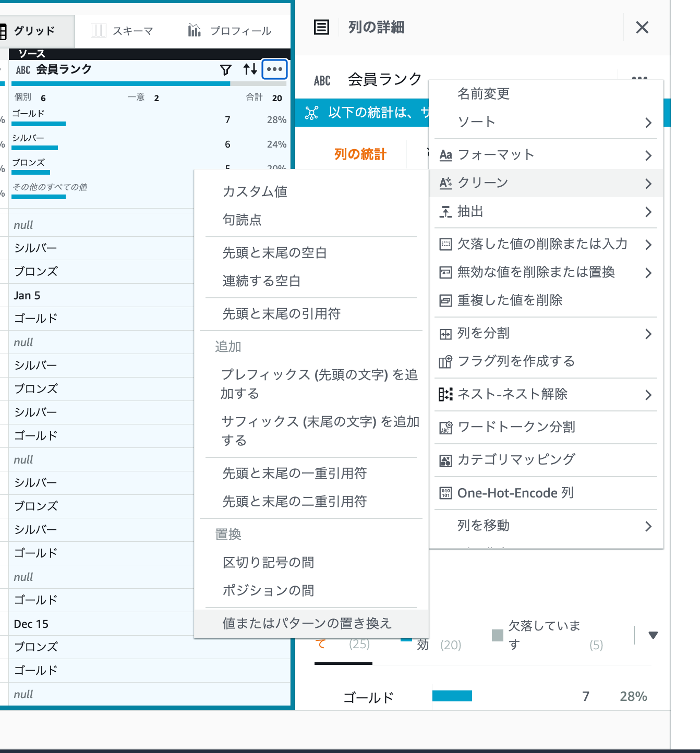700x753 pixels.
Task: Click the ネスト-ネスト解除 icon
Action: pos(445,394)
